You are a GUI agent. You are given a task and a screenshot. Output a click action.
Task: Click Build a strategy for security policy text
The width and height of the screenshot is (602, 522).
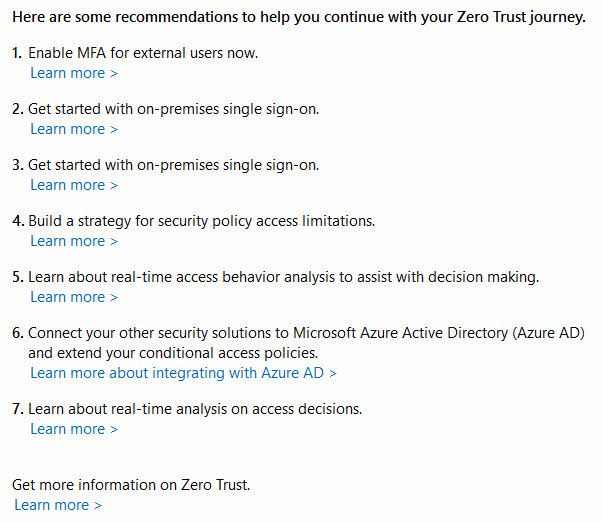coord(202,221)
